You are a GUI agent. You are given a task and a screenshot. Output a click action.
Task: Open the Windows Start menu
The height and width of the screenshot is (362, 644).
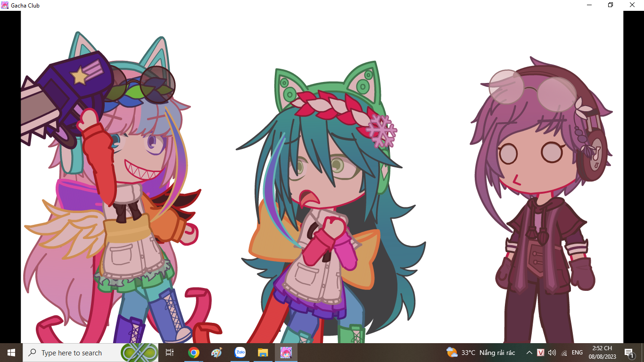pos(11,353)
